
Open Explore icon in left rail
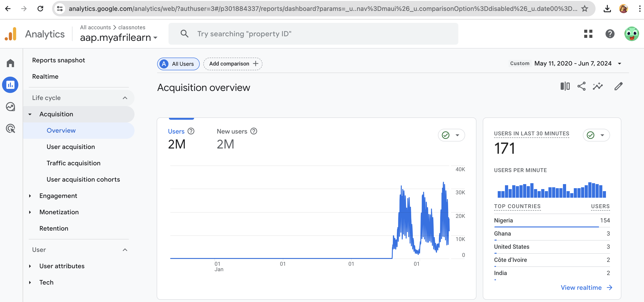coord(10,107)
